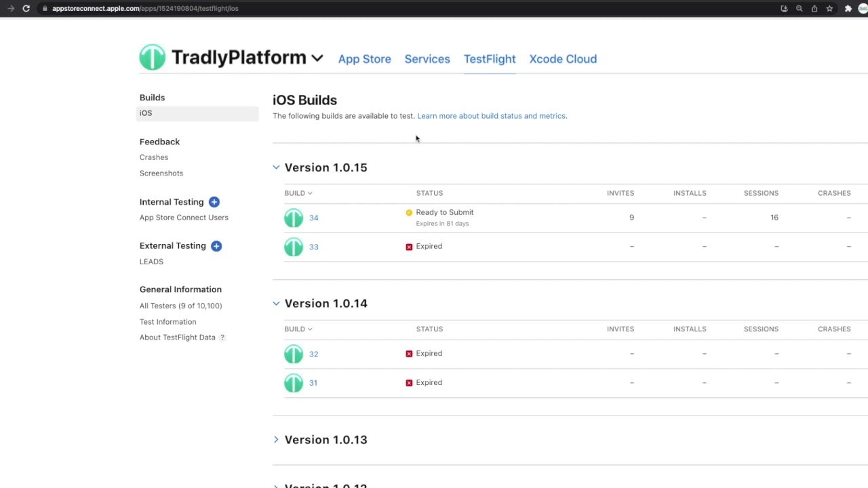This screenshot has width=868, height=488.
Task: Click the invites count 9 for build 34
Action: (631, 218)
